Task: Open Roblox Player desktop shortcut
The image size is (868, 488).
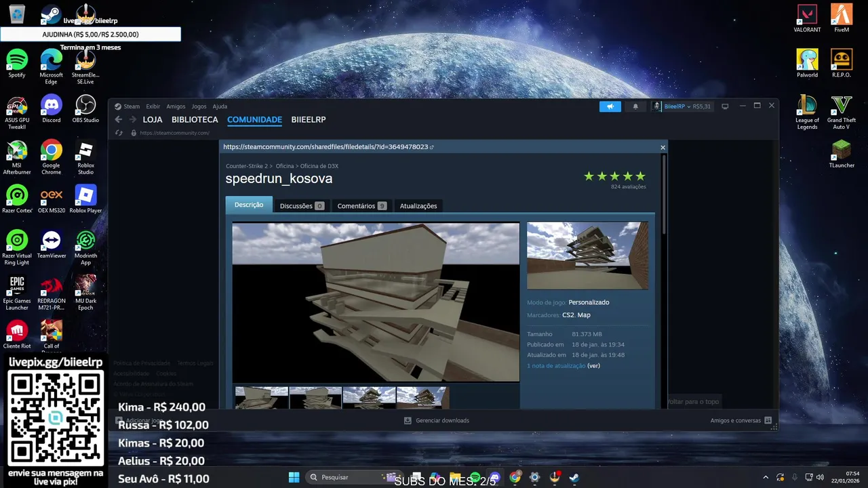Action: tap(85, 199)
